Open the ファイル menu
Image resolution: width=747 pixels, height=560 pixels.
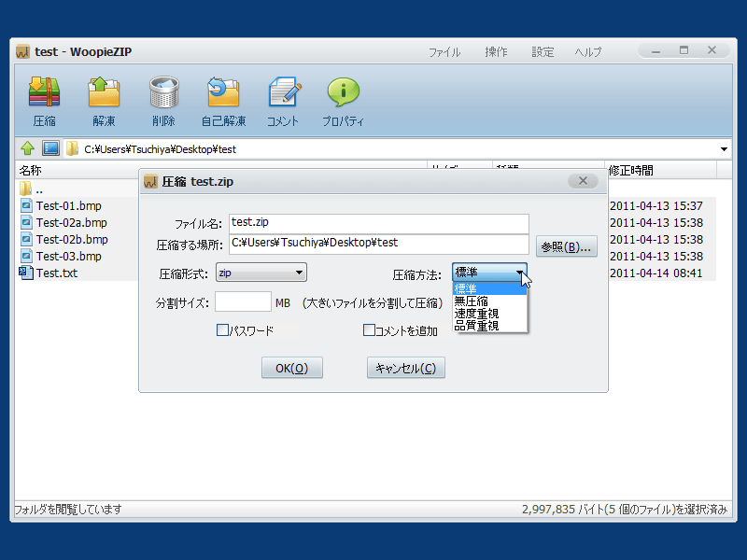pyautogui.click(x=444, y=52)
